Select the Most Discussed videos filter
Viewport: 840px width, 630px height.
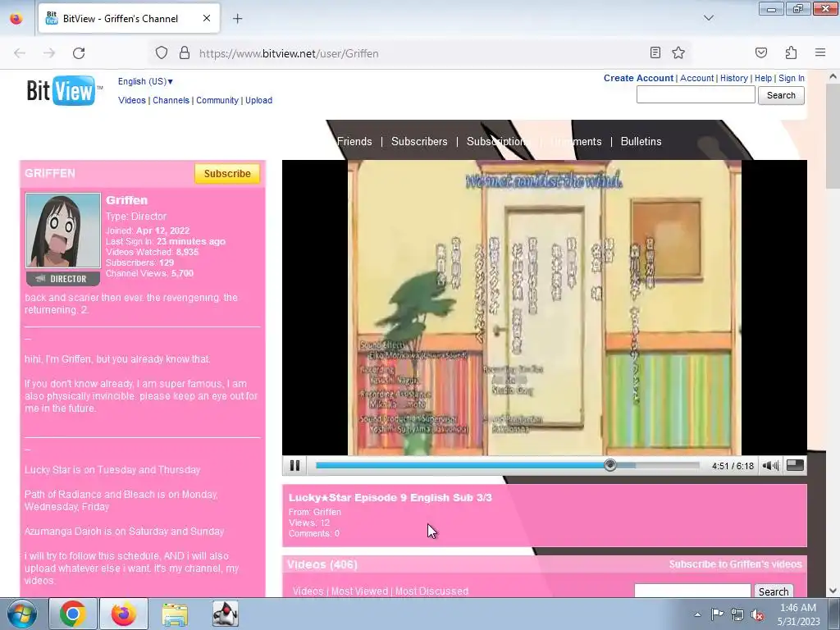pyautogui.click(x=431, y=591)
